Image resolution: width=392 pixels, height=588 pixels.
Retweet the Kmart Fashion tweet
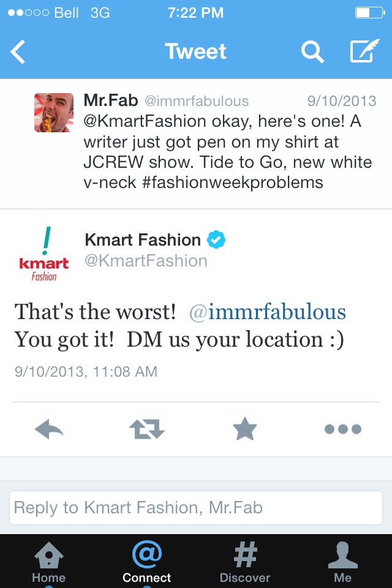(x=147, y=429)
